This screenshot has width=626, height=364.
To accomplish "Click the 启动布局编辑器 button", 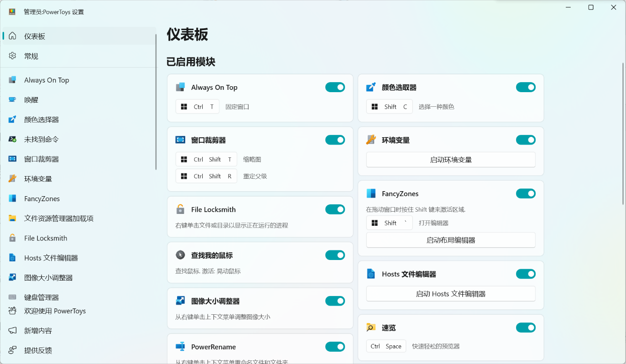I will tap(451, 240).
